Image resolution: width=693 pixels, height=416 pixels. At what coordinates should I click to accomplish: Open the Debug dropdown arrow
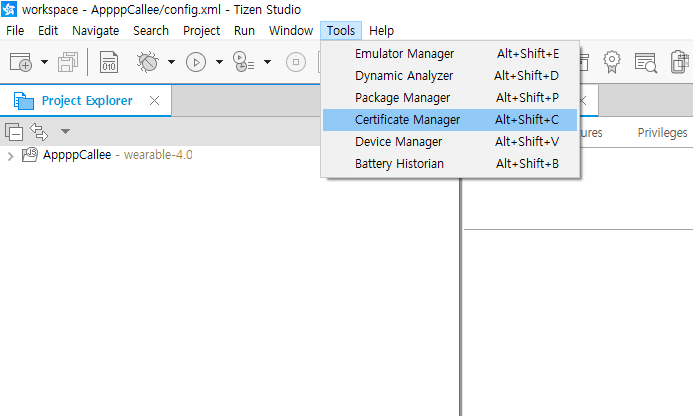tap(171, 62)
